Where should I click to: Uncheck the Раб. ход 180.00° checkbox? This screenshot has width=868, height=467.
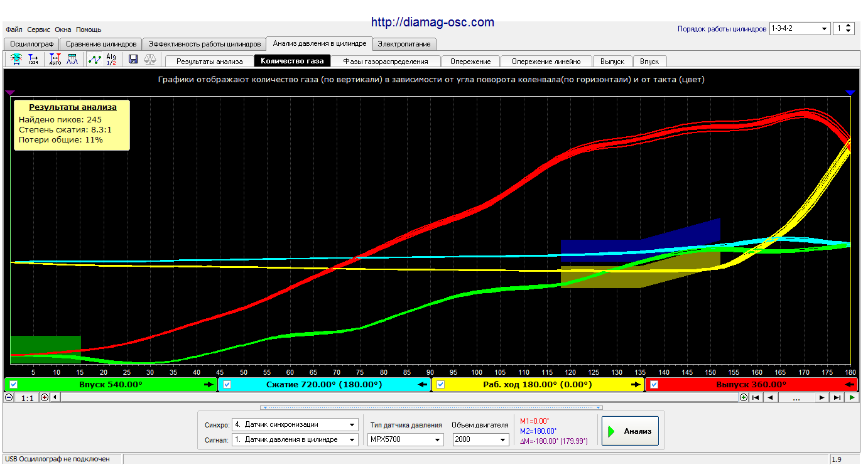441,385
